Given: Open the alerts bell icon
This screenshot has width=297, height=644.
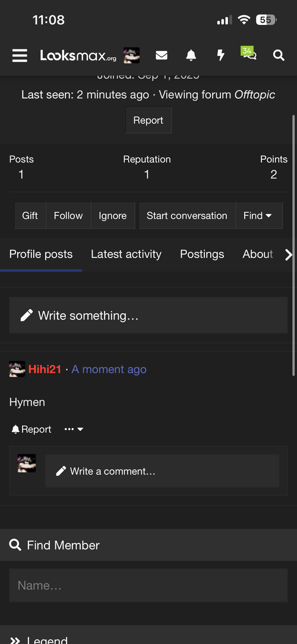Looking at the screenshot, I should pyautogui.click(x=191, y=55).
